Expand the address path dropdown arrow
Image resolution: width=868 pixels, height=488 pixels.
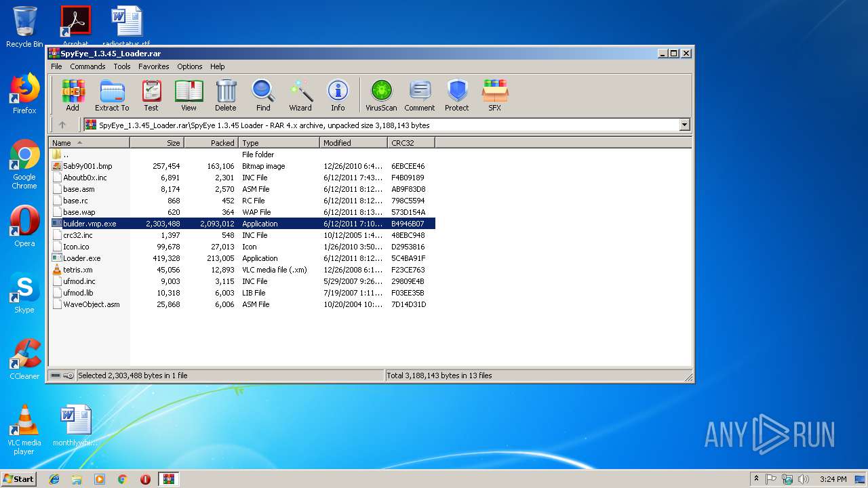(684, 125)
